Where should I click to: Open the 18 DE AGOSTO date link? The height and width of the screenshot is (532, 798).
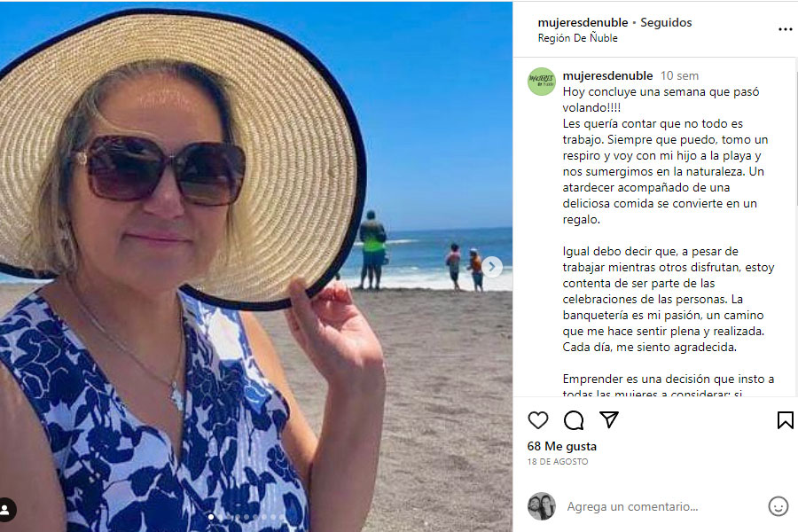[558, 462]
